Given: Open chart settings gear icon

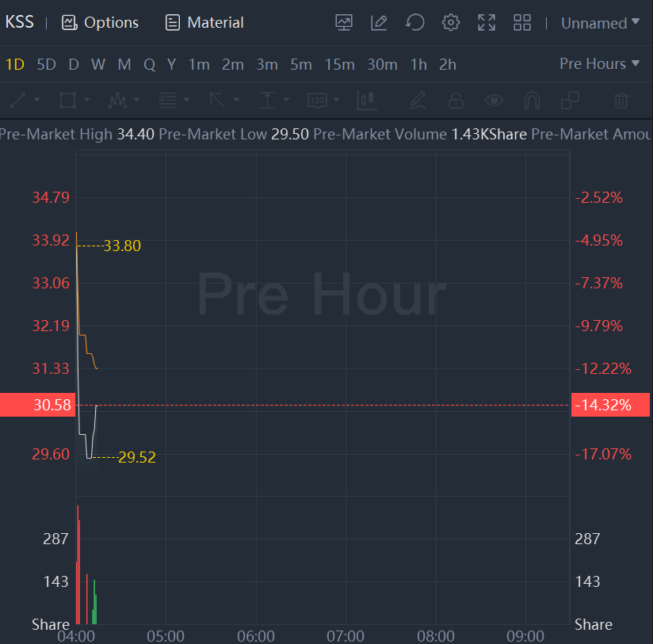Looking at the screenshot, I should click(x=451, y=23).
